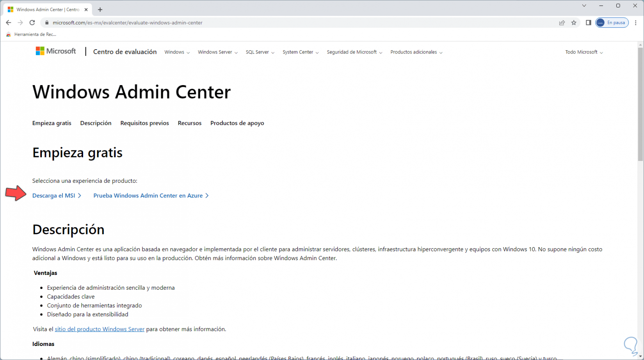Share this page via share icon
This screenshot has height=360, width=644.
tap(562, 23)
